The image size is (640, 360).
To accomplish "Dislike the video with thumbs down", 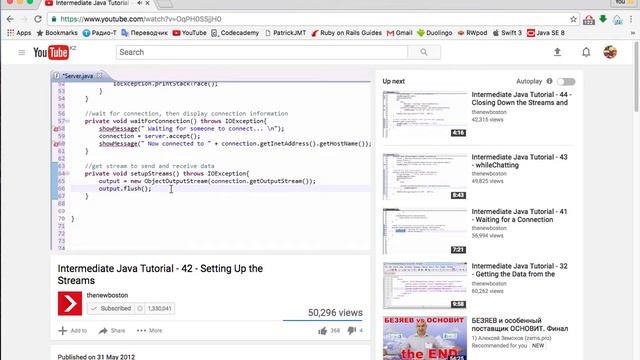I will [351, 331].
